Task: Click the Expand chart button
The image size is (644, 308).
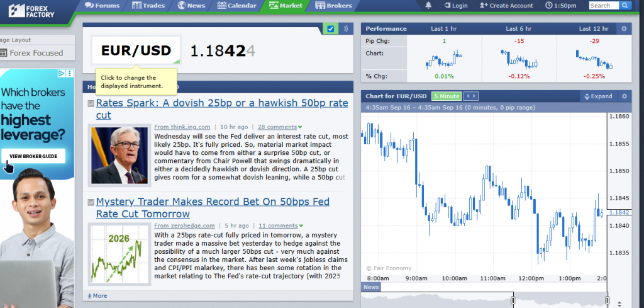Action: tap(597, 96)
